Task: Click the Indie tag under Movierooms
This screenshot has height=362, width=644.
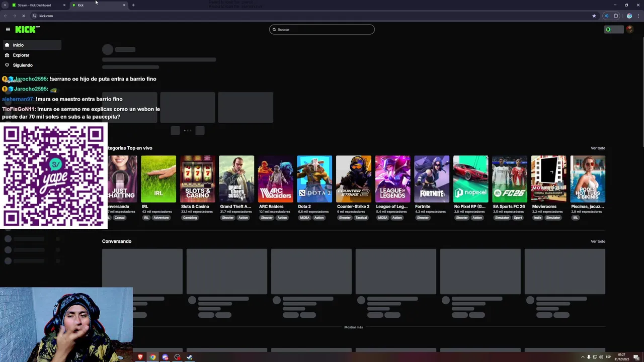Action: pos(537,218)
